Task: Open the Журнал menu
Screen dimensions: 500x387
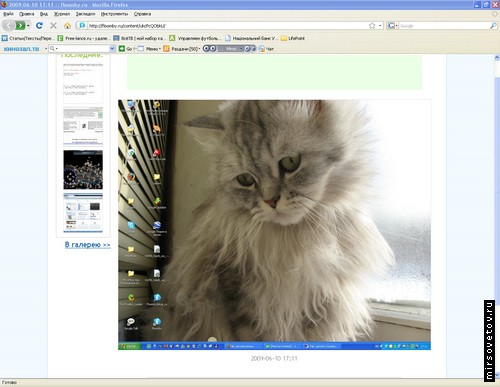Action: [62, 14]
